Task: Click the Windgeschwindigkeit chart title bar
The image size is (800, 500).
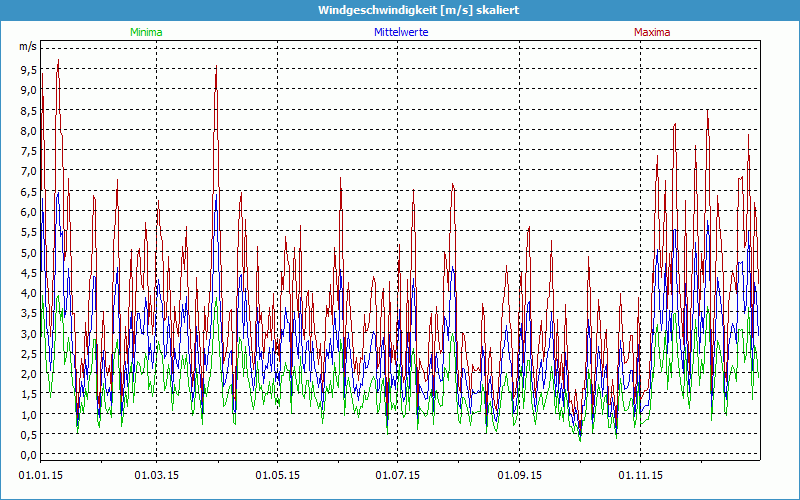Action: pos(400,9)
